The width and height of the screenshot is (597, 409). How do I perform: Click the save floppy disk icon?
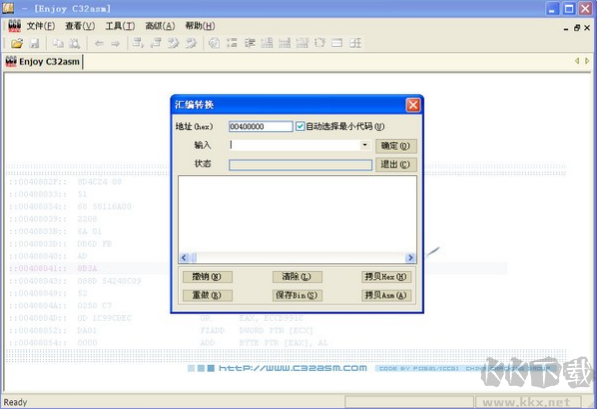point(34,43)
